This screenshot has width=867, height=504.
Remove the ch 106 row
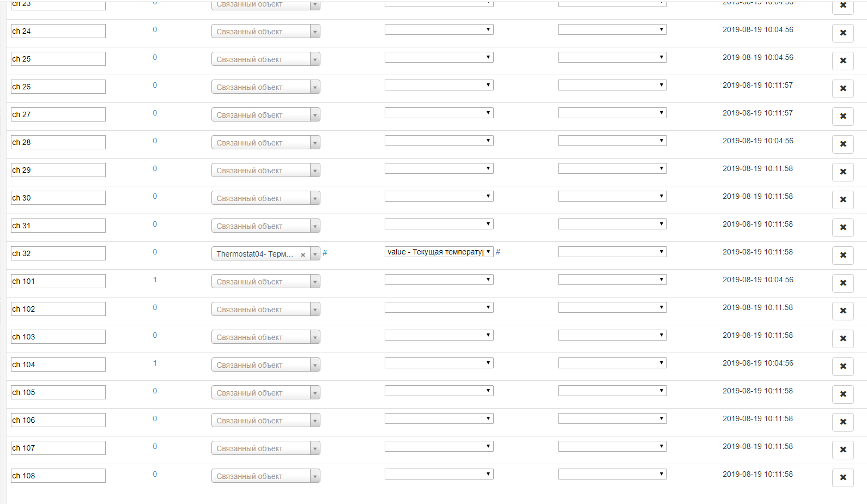(x=842, y=422)
